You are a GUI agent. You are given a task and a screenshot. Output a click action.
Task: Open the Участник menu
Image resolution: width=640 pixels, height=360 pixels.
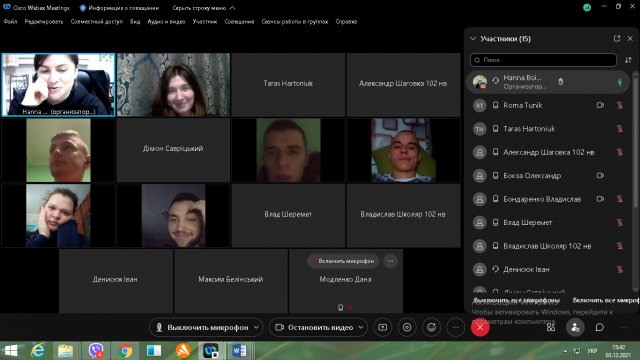click(x=205, y=22)
